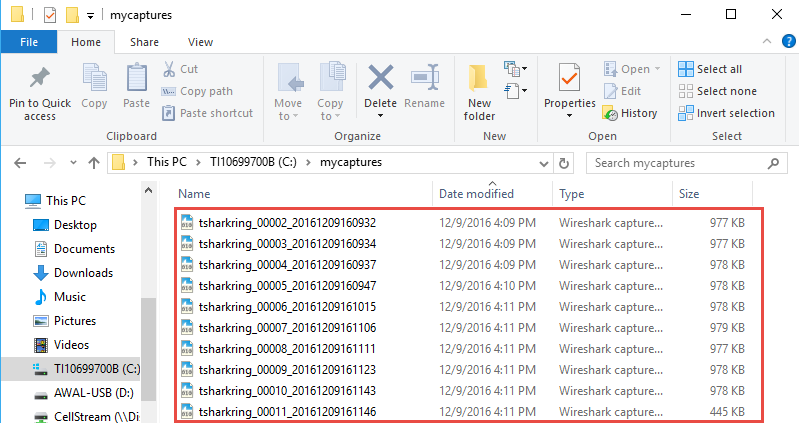Open the File menu tab
Image resolution: width=799 pixels, height=423 pixels.
point(29,42)
